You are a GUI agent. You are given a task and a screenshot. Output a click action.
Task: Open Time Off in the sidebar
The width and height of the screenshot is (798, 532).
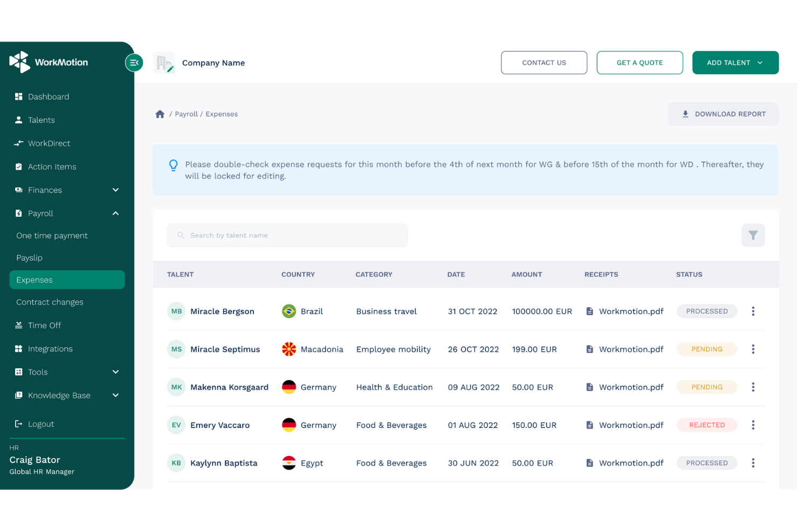pos(44,325)
